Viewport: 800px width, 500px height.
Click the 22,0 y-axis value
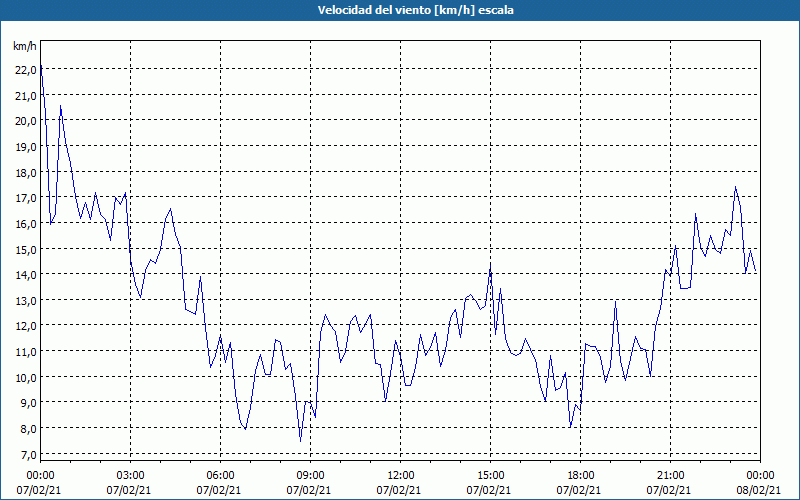click(26, 70)
